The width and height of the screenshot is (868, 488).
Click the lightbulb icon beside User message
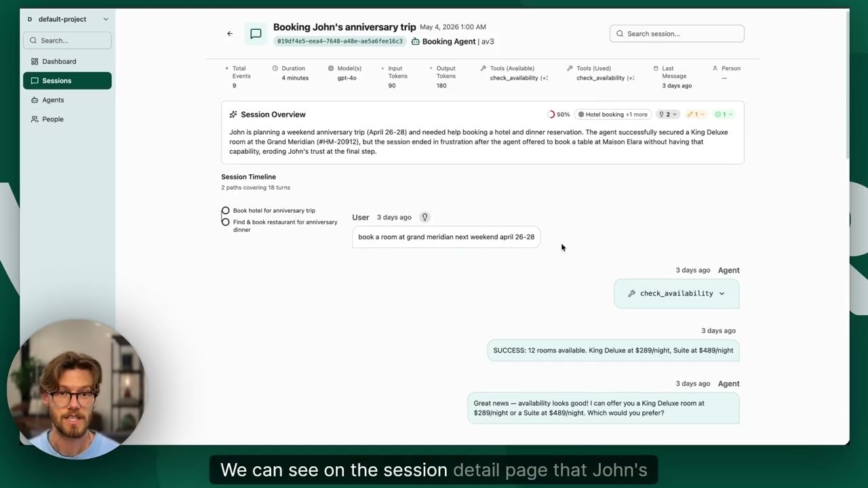click(425, 218)
